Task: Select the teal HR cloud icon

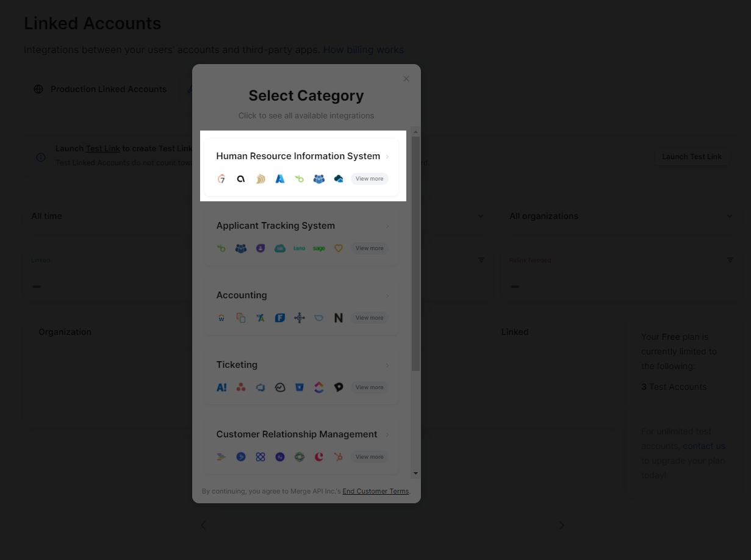Action: click(280, 248)
